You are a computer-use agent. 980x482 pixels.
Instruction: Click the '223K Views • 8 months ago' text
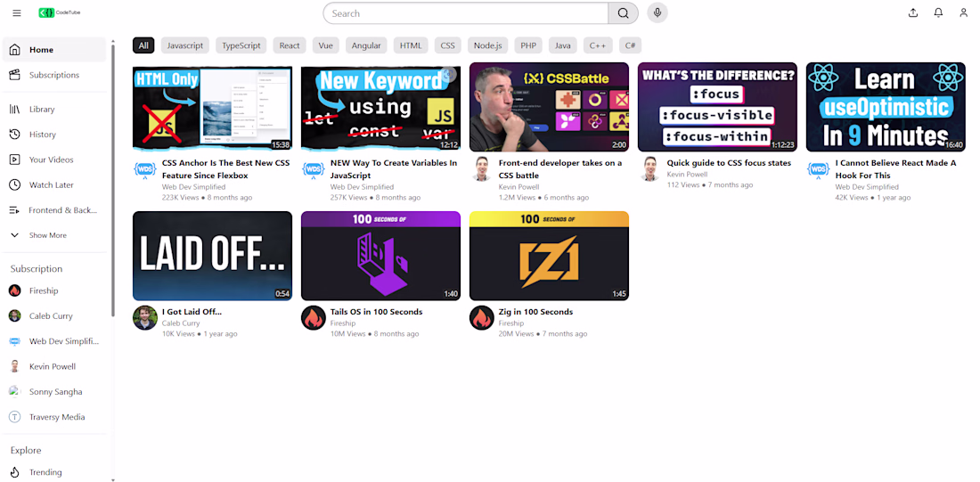[x=207, y=198]
